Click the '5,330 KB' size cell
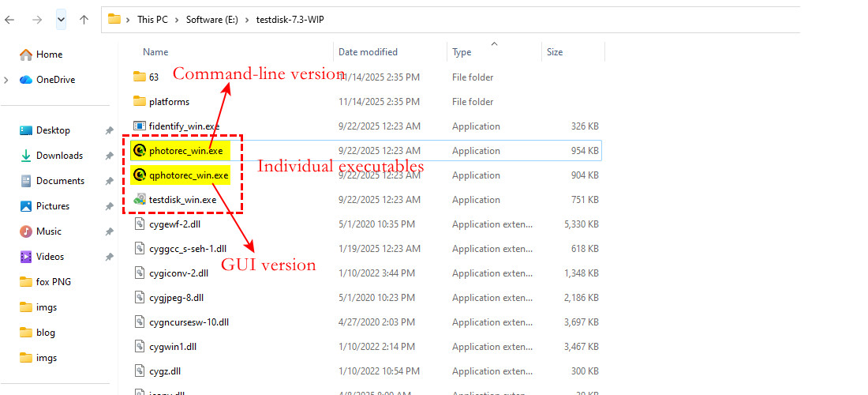This screenshot has height=395, width=868. [x=581, y=224]
